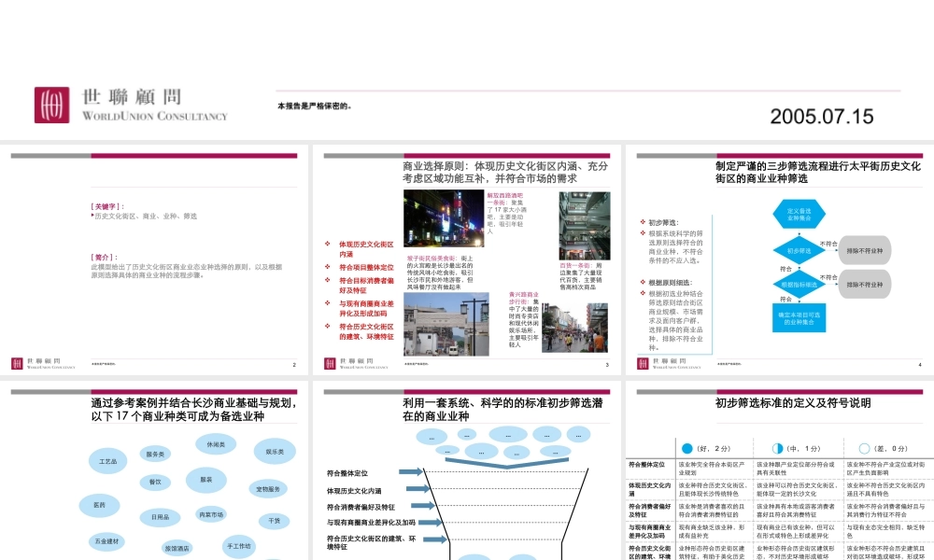Image resolution: width=934 pixels, height=560 pixels.
Task: Select the 五金建材 bubble
Action: point(107,541)
